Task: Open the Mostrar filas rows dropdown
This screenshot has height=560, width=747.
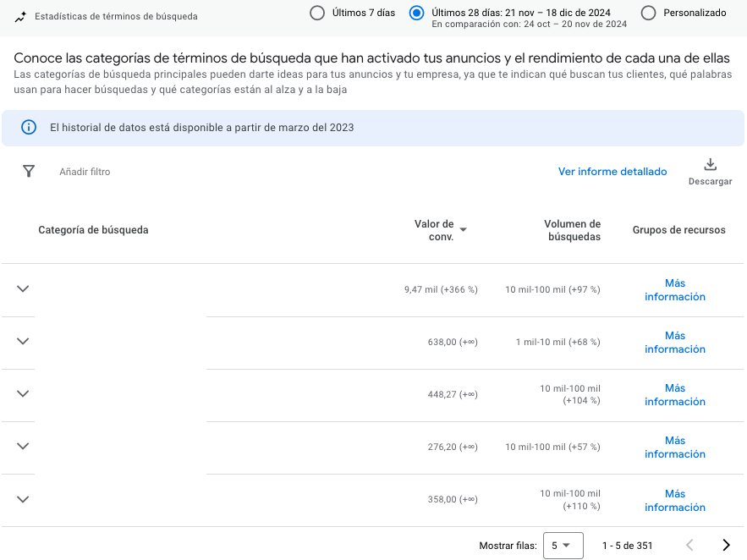Action: pyautogui.click(x=563, y=546)
